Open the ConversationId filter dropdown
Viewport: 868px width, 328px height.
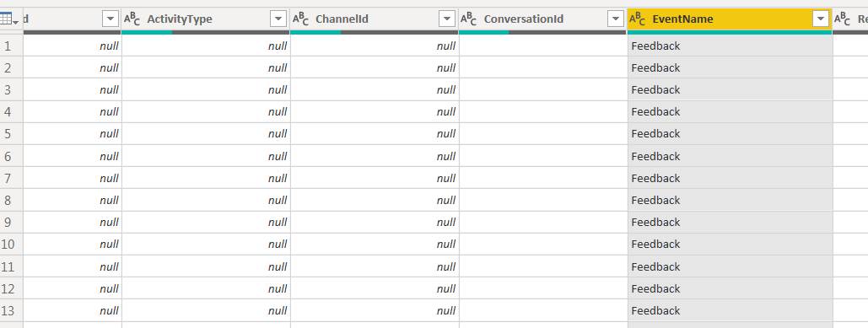tap(616, 19)
